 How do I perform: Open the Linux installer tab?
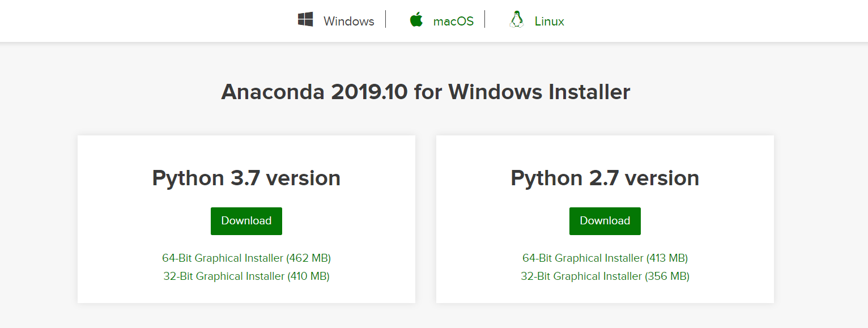coord(549,22)
